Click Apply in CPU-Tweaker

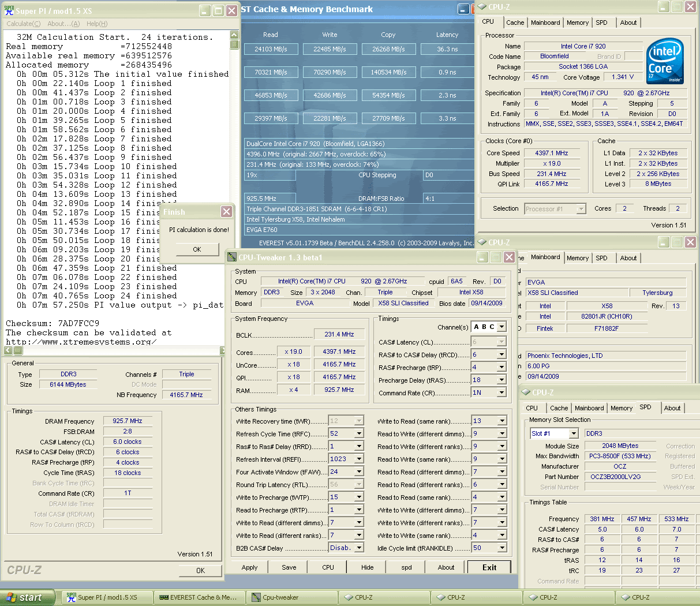(x=249, y=567)
